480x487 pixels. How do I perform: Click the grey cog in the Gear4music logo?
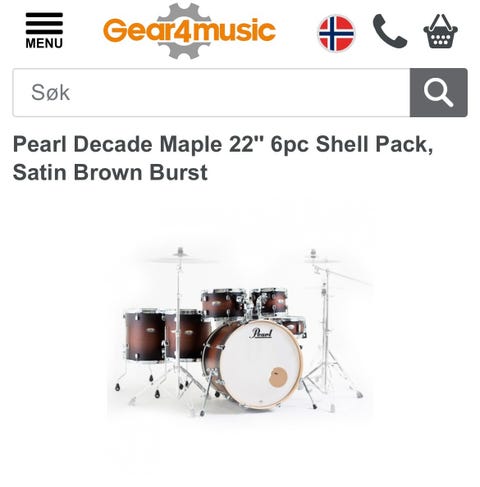tap(184, 31)
